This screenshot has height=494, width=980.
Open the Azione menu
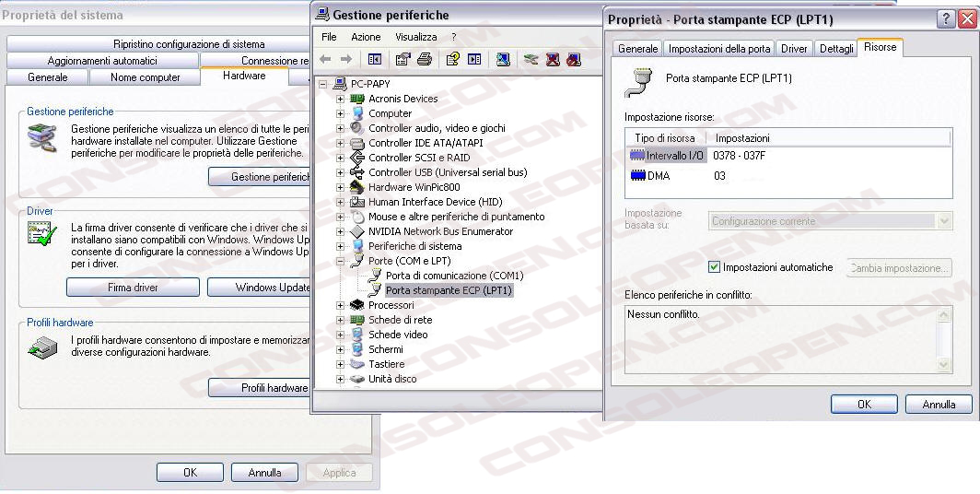point(366,37)
